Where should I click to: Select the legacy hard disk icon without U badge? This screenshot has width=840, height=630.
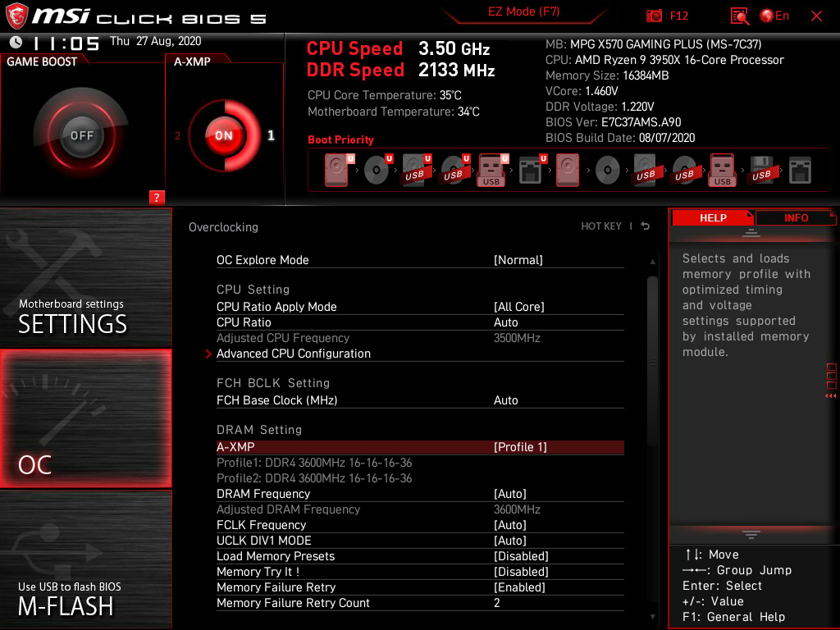coord(568,171)
